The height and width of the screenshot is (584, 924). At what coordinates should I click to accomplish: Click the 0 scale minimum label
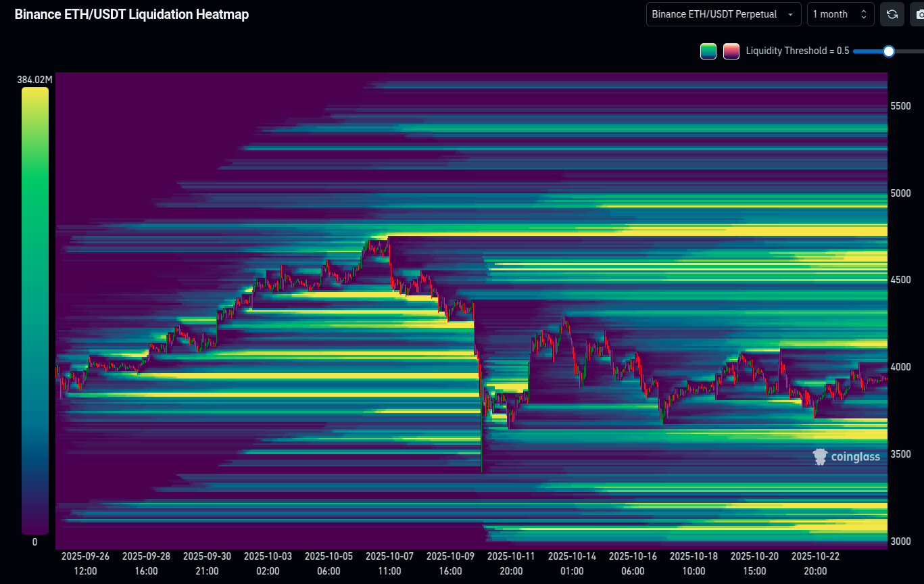click(35, 542)
